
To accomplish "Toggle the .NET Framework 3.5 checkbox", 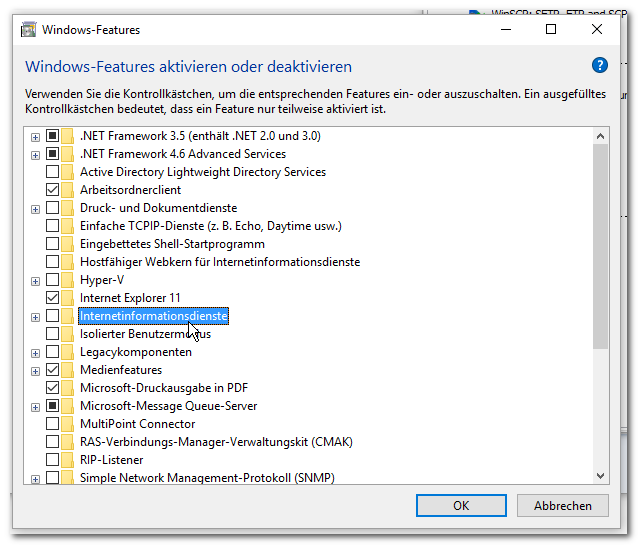I will [x=52, y=136].
